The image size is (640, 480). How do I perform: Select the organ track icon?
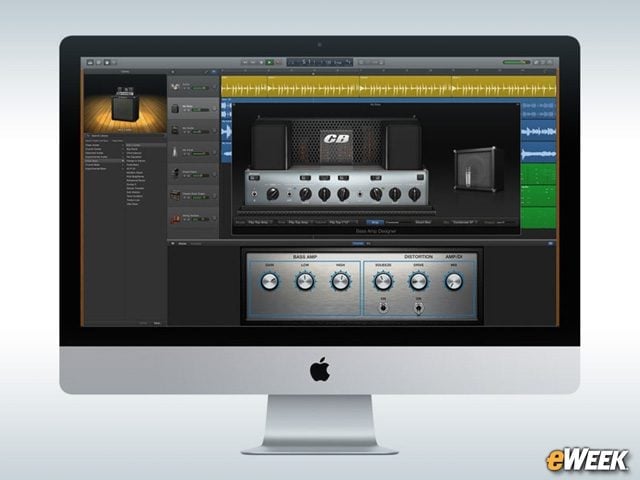point(175,195)
